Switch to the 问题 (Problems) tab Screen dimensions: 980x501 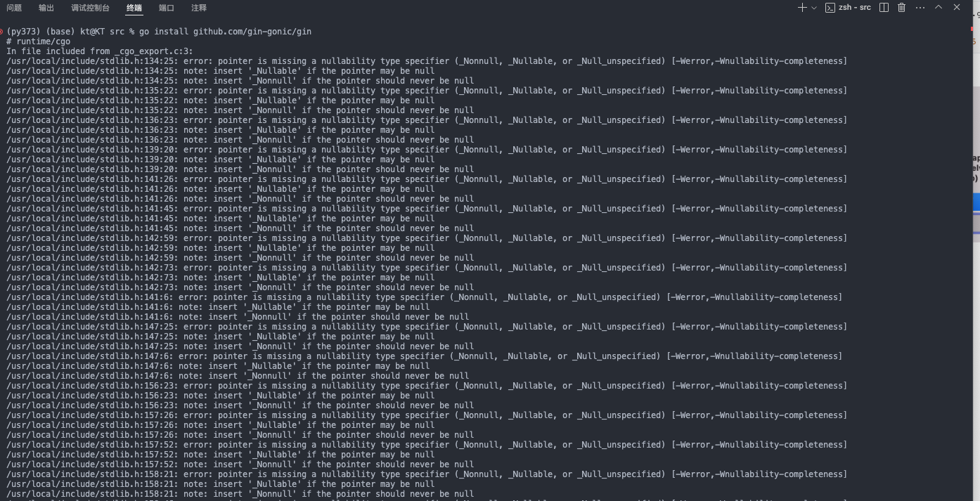click(14, 8)
